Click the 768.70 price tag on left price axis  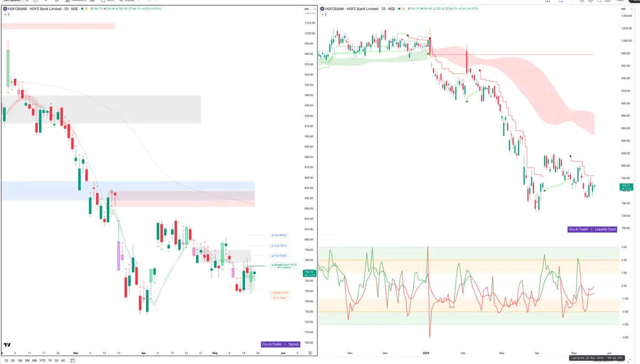pos(310,273)
